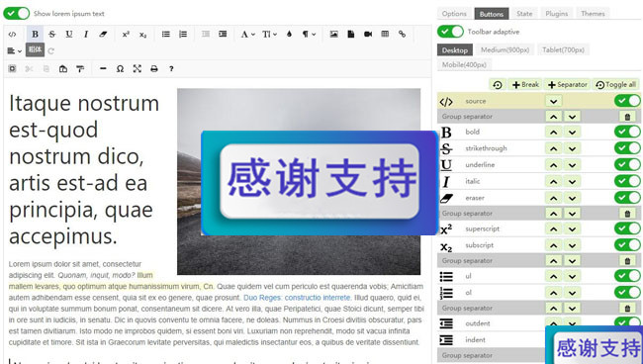Disable the eraser button toggle
Image resolution: width=643 pixels, height=364 pixels.
[x=627, y=197]
